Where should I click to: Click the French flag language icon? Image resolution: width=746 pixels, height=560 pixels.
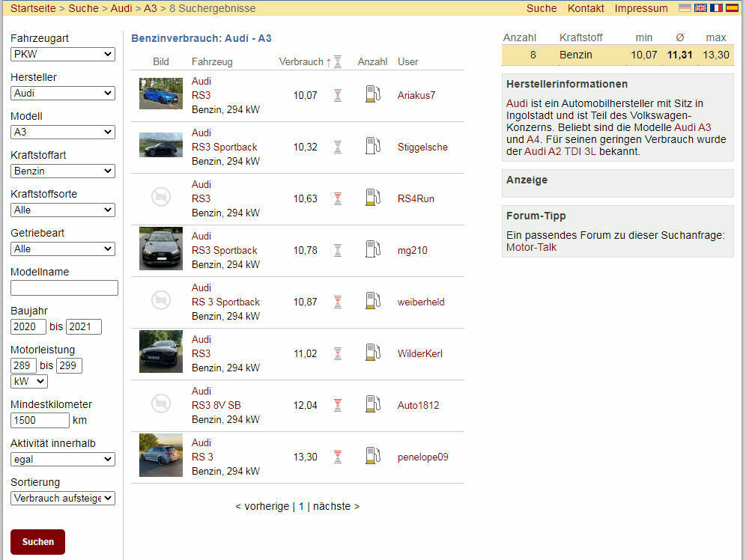[716, 8]
